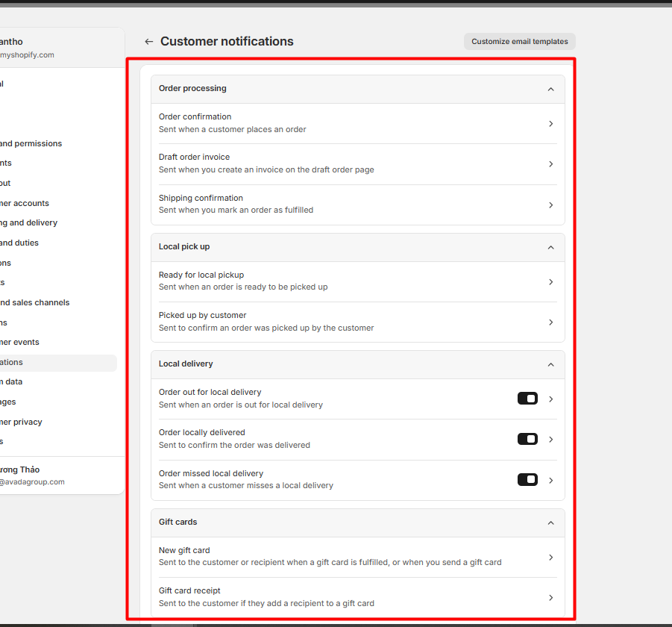This screenshot has width=672, height=627.
Task: Click Customize email templates button
Action: click(x=519, y=42)
